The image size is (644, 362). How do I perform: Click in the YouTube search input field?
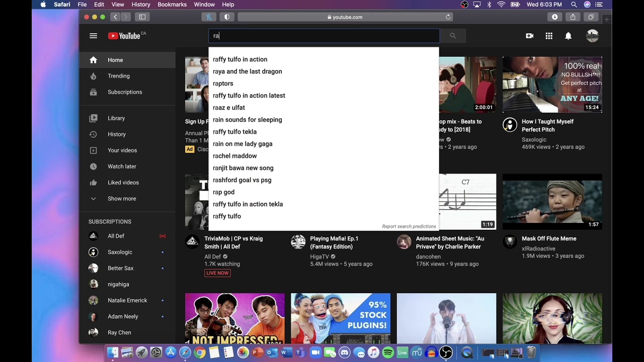pos(324,36)
